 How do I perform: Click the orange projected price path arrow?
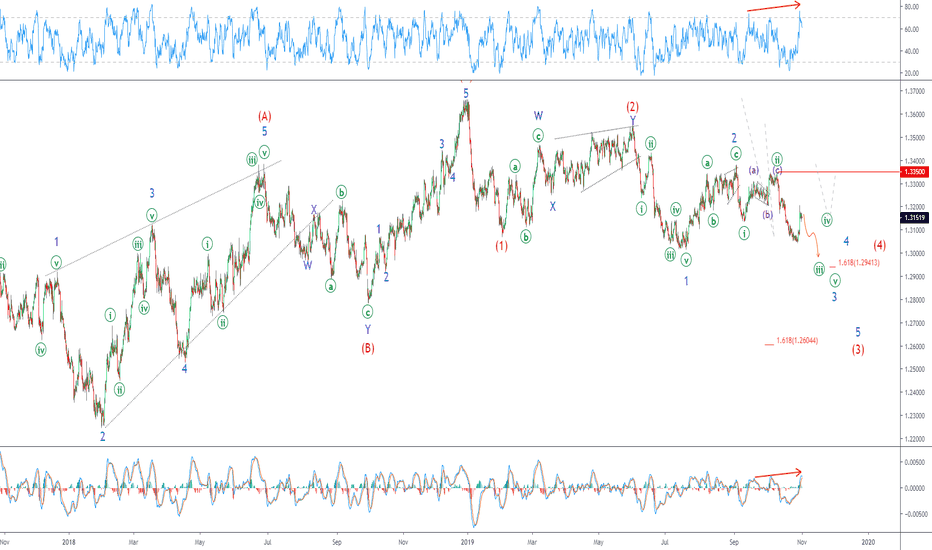pos(811,234)
